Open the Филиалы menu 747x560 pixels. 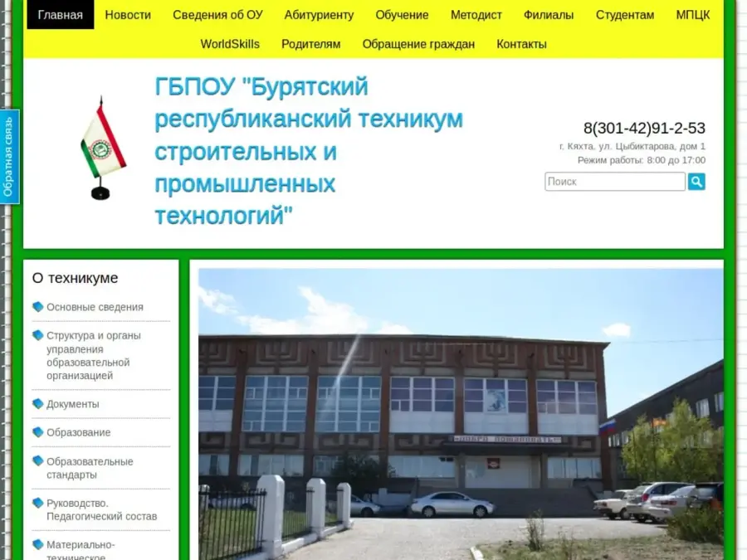pyautogui.click(x=549, y=15)
